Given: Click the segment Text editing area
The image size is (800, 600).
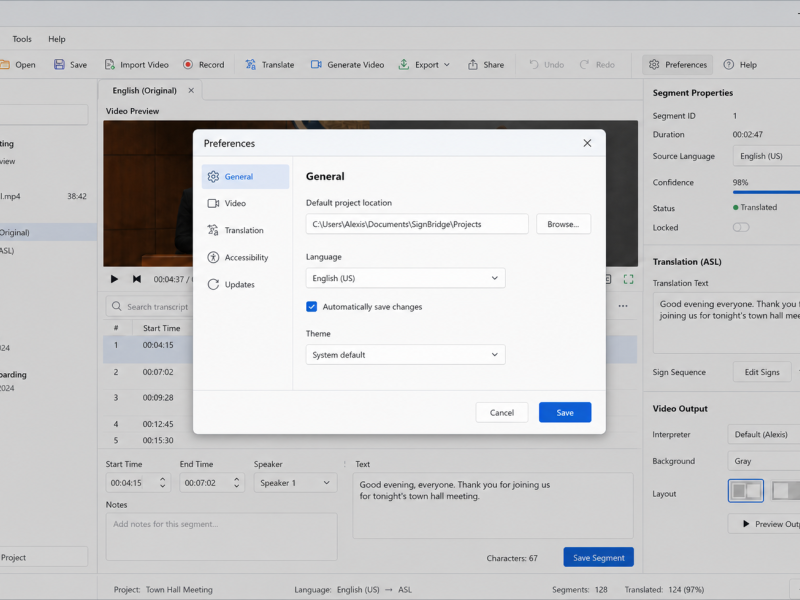Looking at the screenshot, I should (x=493, y=505).
